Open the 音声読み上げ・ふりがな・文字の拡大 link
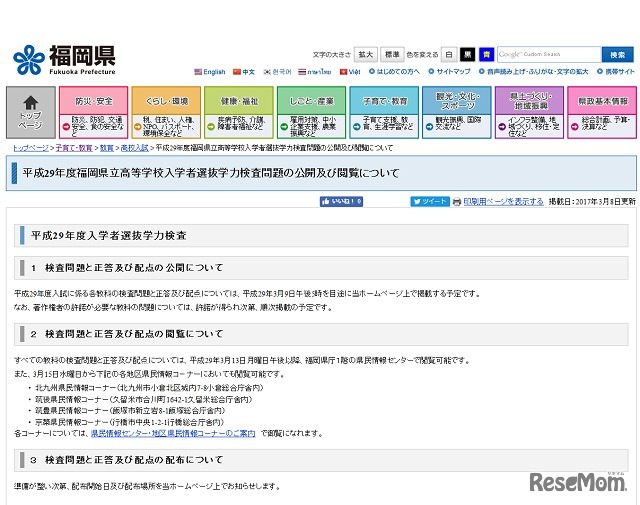 [x=538, y=72]
